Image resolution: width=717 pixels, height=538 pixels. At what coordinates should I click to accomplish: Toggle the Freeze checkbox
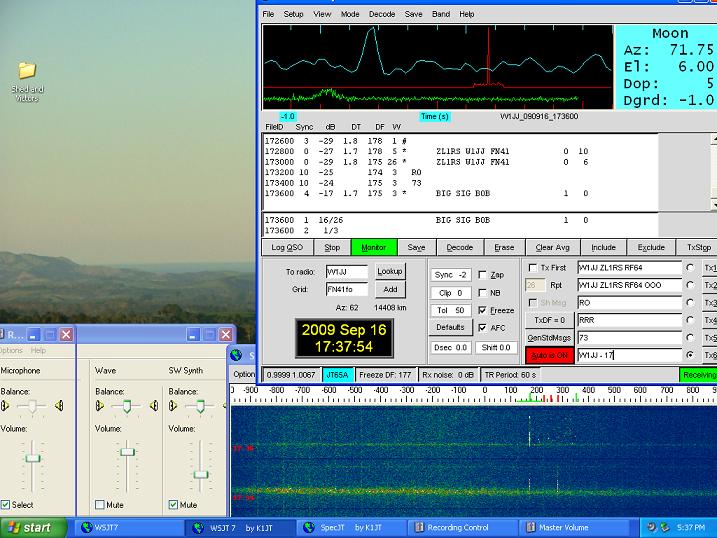point(484,310)
